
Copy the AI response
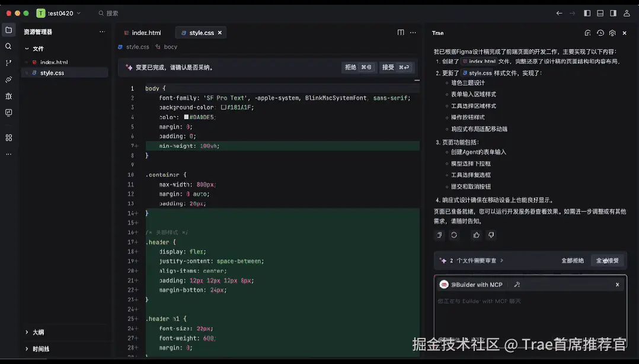coord(439,235)
